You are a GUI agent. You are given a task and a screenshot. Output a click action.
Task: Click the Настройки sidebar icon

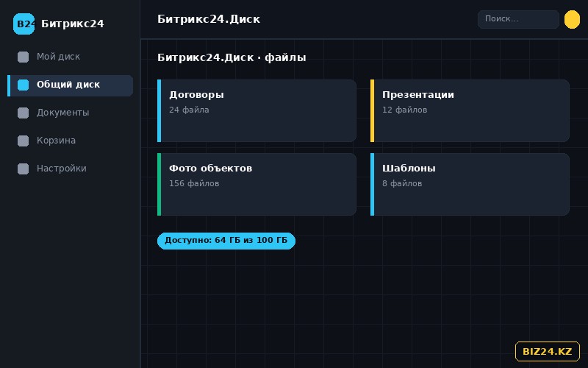click(24, 169)
